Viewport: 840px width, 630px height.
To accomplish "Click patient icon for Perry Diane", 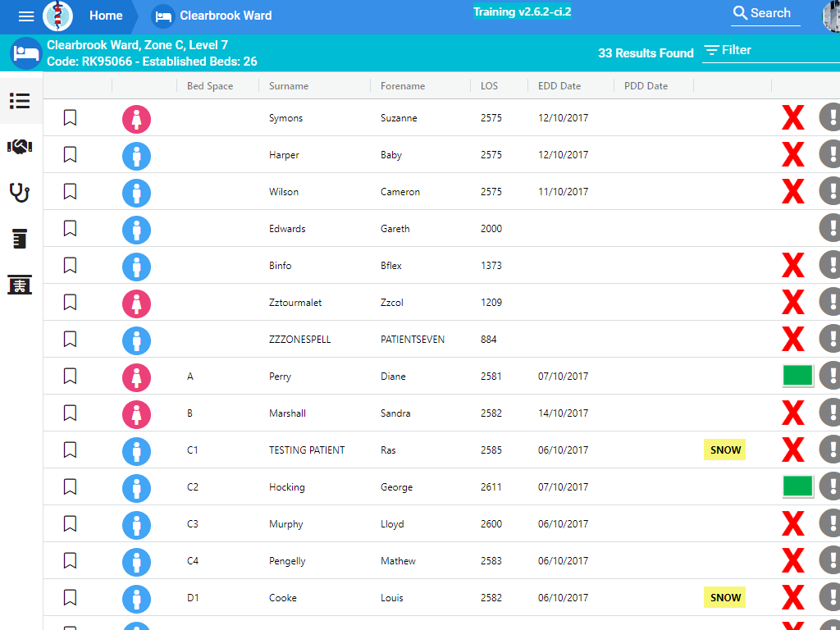I will [137, 377].
